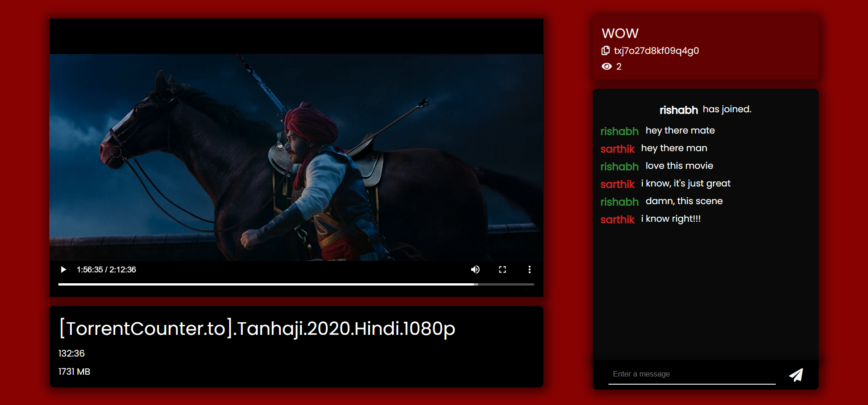Click the viewer count eye icon
Image resolution: width=868 pixels, height=405 pixels.
607,67
